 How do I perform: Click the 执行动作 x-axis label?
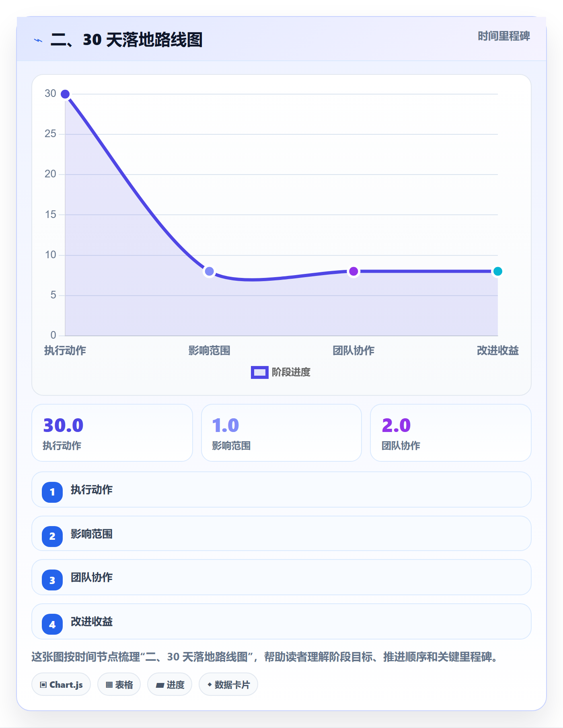[x=65, y=351]
